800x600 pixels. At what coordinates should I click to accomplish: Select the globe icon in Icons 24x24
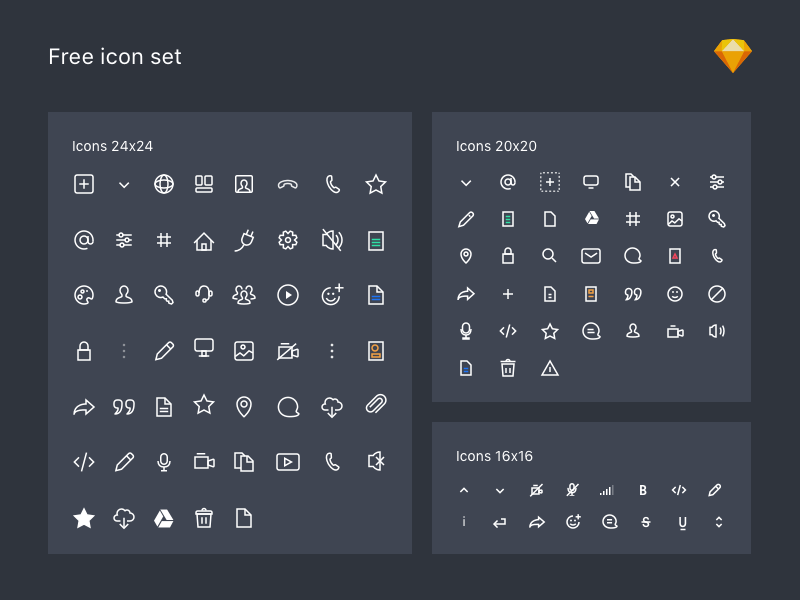(x=164, y=184)
